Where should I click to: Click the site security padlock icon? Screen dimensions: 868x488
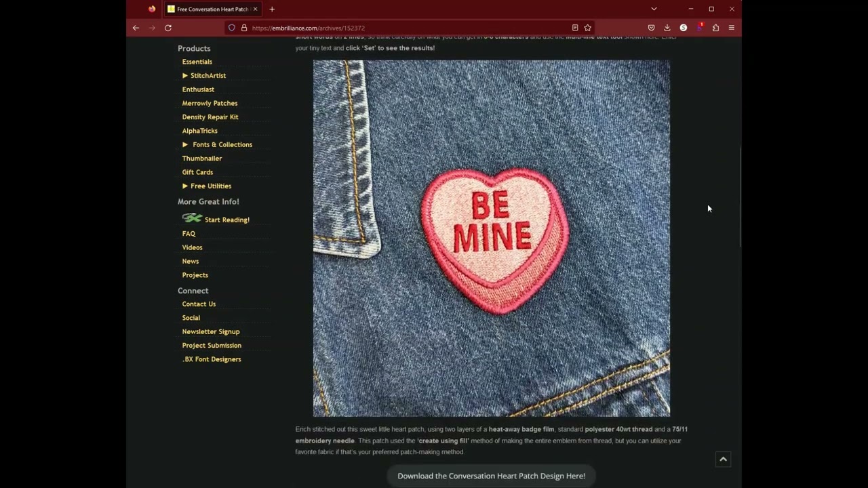pyautogui.click(x=244, y=28)
